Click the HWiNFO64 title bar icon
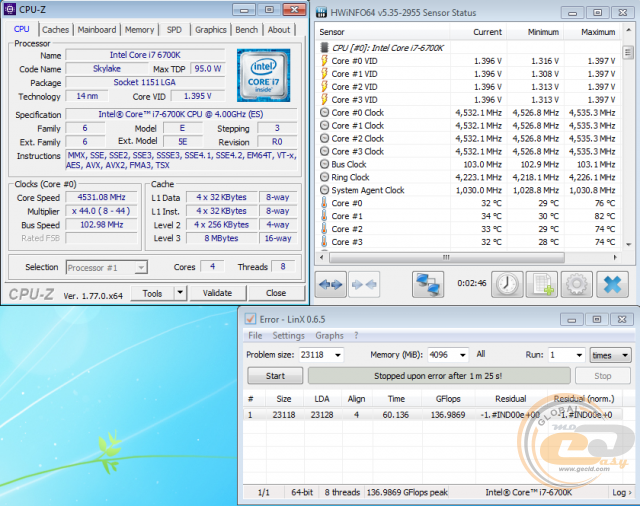 coord(322,13)
